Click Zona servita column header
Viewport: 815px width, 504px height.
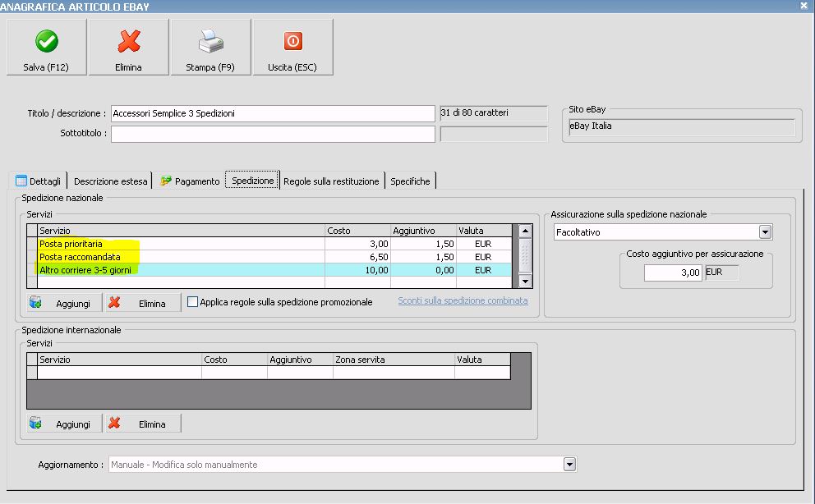pos(394,360)
